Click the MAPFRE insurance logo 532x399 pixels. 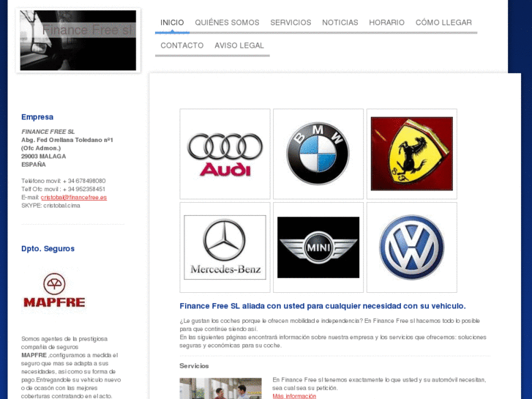[x=54, y=291]
